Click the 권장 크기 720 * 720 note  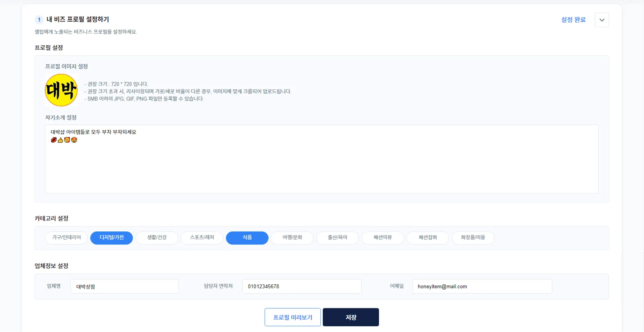116,84
